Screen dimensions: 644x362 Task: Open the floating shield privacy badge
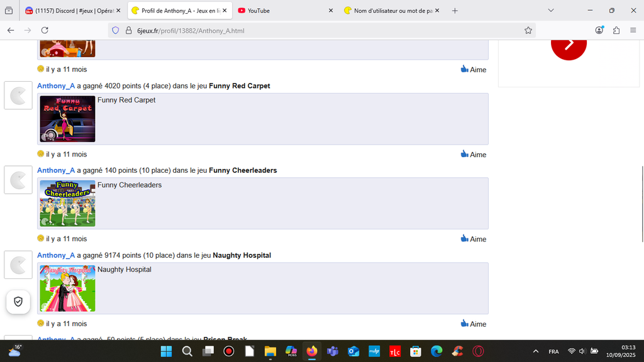coord(18,302)
